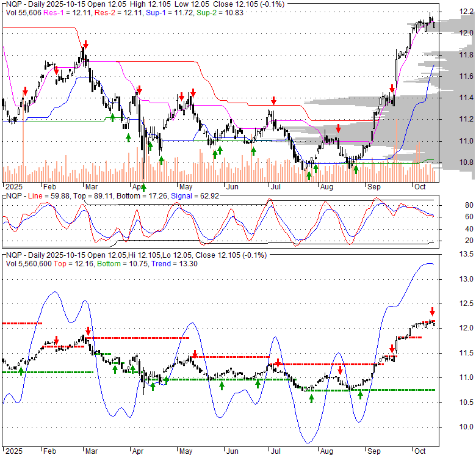476x455 pixels.
Task: Click the red sell arrow in late January on the top chart
Action: 25,91
